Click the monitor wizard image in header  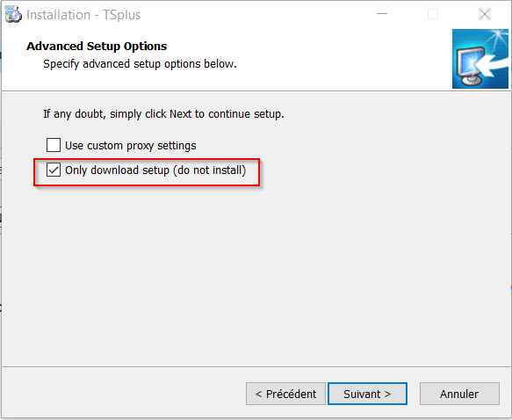coord(480,59)
